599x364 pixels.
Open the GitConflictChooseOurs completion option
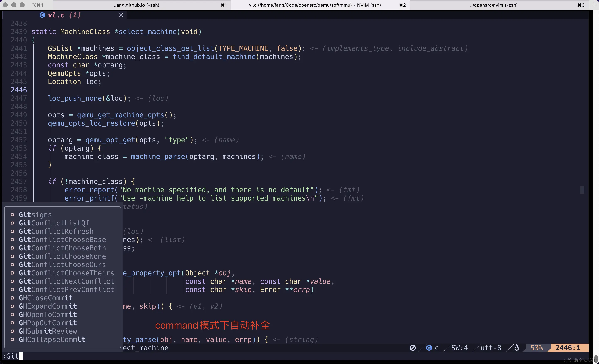tap(62, 264)
